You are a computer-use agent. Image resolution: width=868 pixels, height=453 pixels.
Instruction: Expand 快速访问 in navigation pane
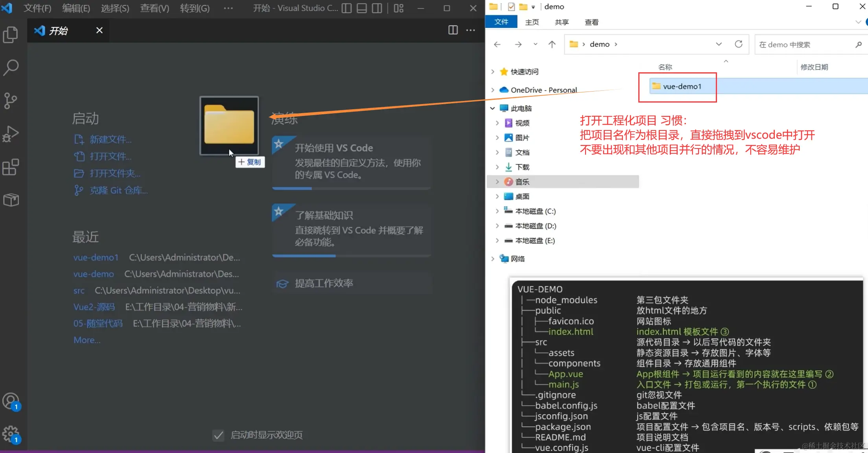point(493,72)
